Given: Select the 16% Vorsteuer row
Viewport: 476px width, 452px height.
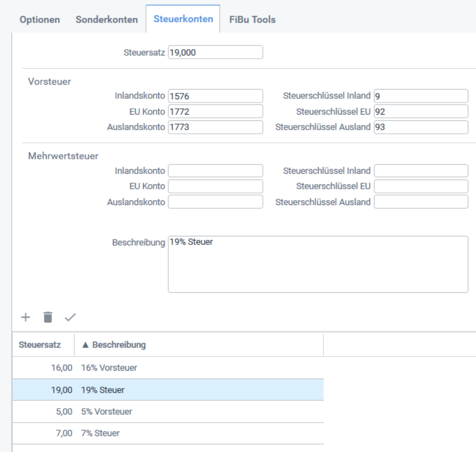Looking at the screenshot, I should [167, 368].
